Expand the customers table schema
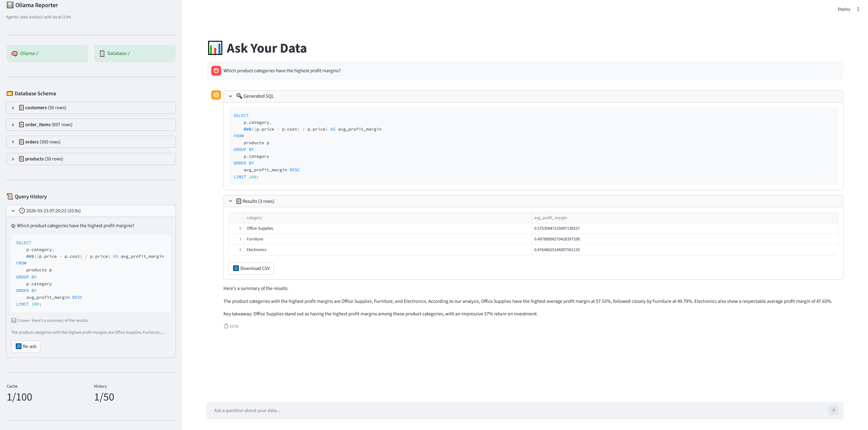Image resolution: width=868 pixels, height=430 pixels. click(13, 108)
